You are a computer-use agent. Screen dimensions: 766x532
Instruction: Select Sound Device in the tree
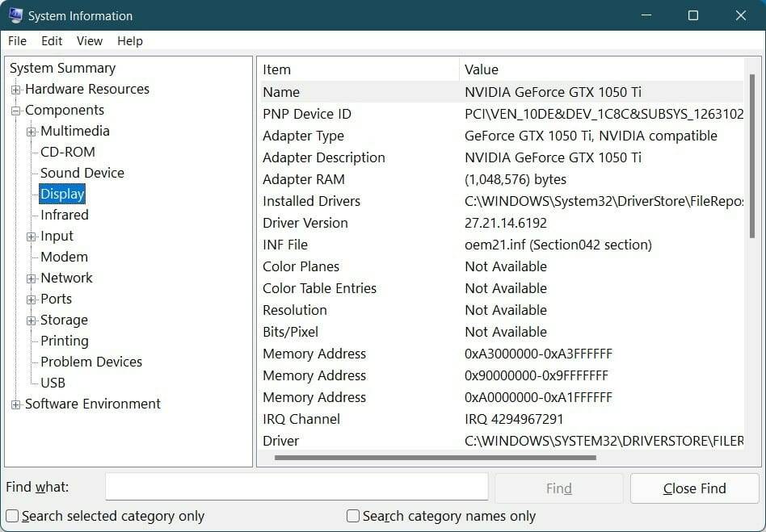tap(82, 173)
